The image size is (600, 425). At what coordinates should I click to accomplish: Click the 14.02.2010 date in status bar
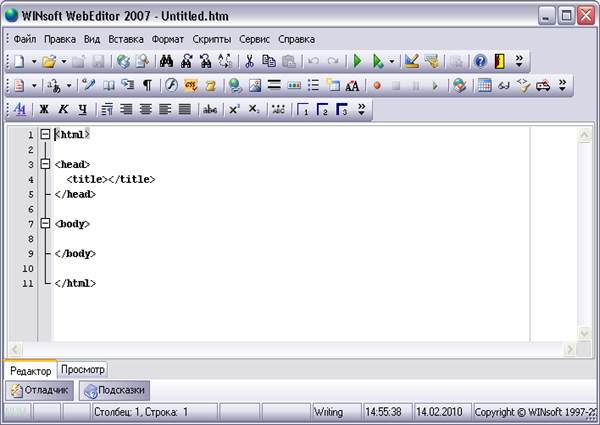pos(439,412)
